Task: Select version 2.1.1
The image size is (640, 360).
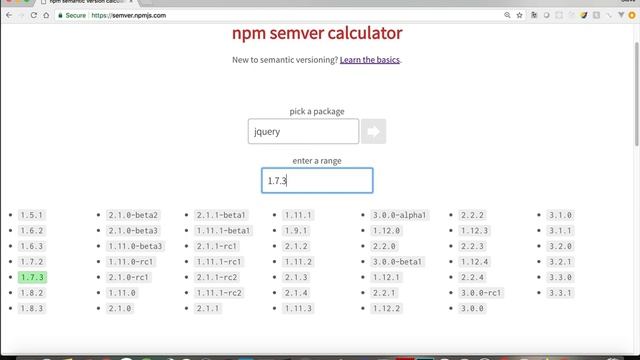Action: coord(208,308)
